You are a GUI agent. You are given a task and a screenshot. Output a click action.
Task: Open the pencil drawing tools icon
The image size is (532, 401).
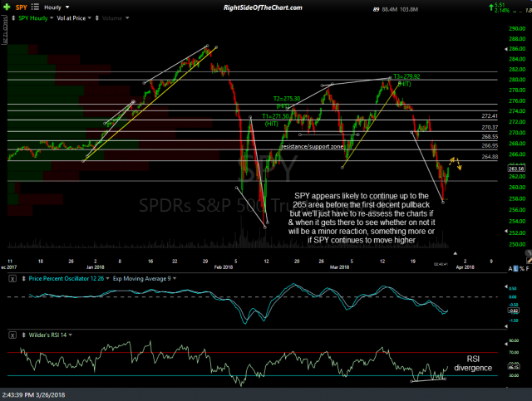(x=530, y=261)
